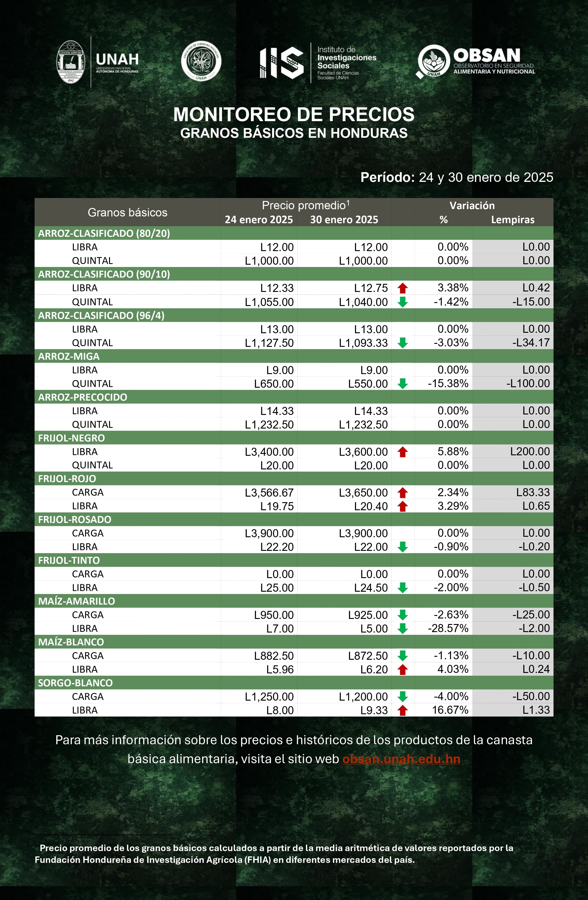Click the UNAH university crest logo

pyautogui.click(x=71, y=62)
